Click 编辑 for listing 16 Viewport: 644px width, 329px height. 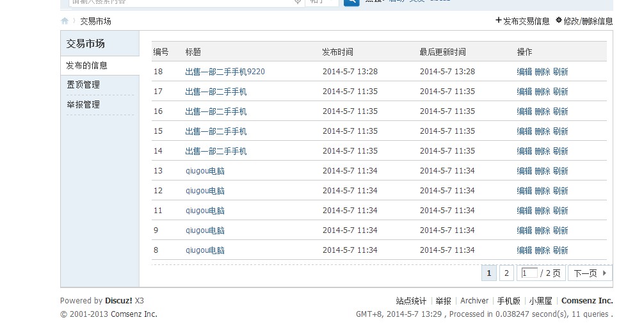[524, 111]
